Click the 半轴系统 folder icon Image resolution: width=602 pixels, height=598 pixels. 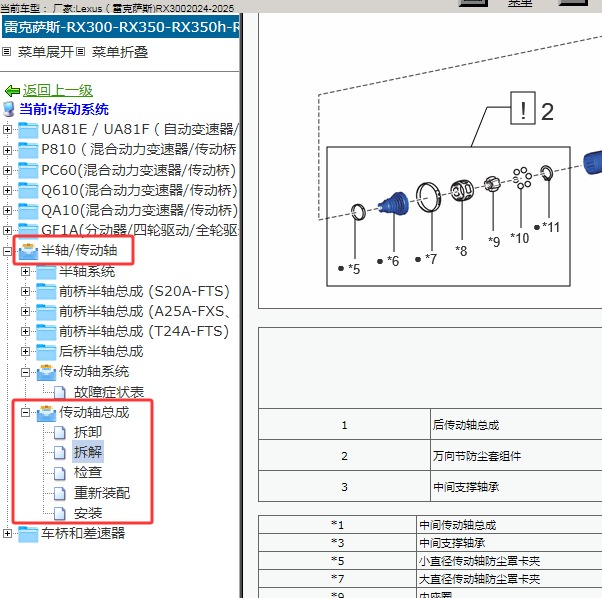pos(46,271)
